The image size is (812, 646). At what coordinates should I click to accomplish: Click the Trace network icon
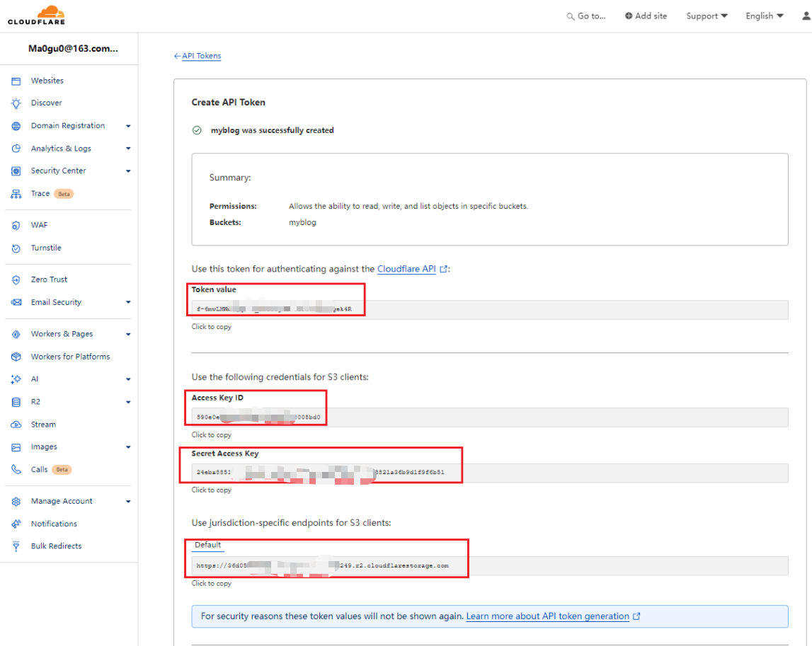tap(16, 194)
